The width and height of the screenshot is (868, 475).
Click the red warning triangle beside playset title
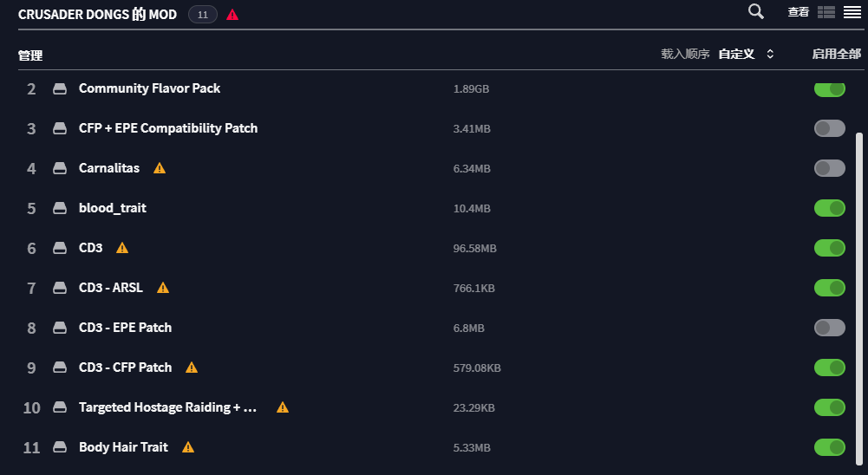coord(232,15)
